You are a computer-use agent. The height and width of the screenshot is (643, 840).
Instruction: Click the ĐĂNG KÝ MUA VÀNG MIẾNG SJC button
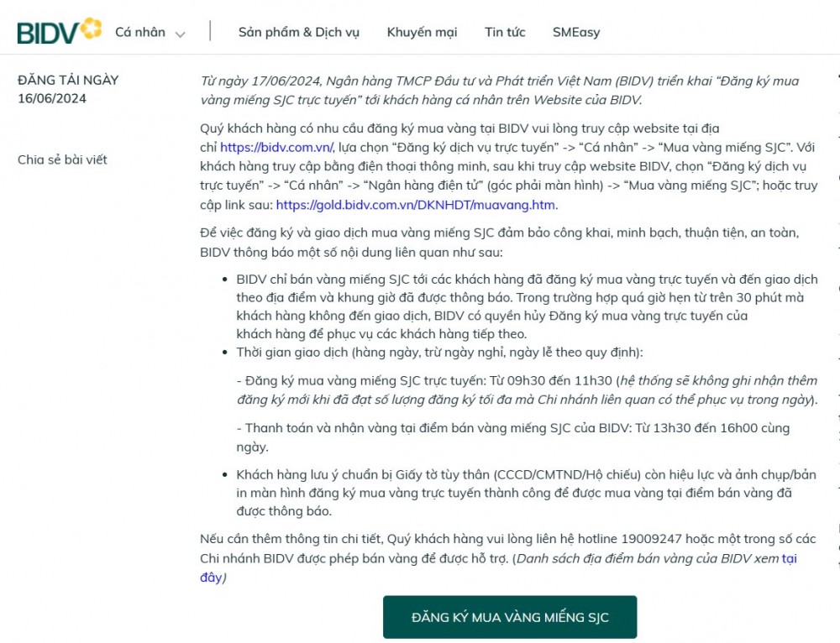(510, 617)
